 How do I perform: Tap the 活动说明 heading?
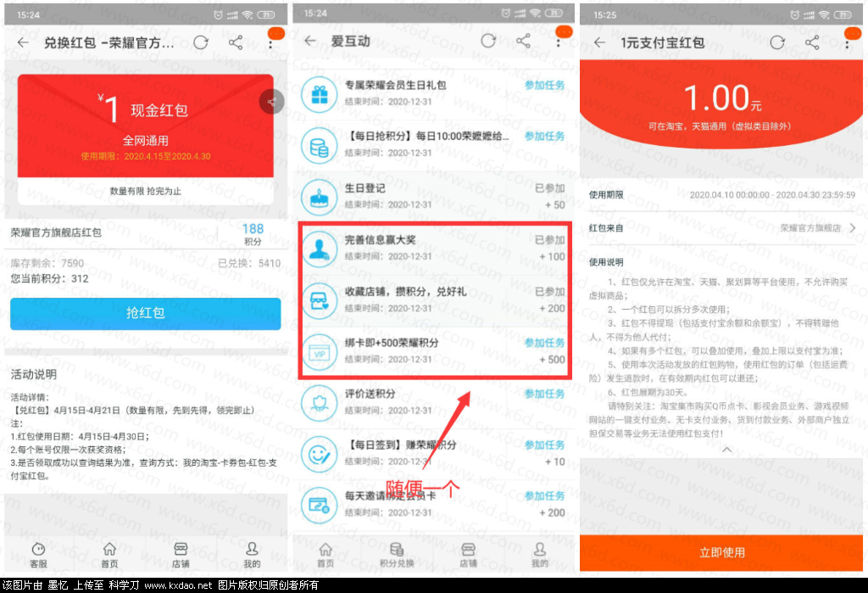(x=34, y=375)
